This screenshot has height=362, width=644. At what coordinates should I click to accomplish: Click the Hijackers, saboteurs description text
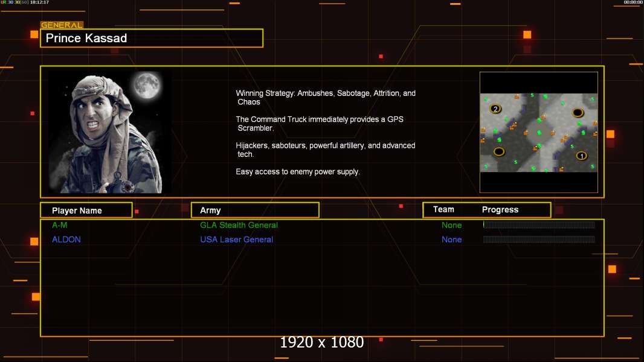coord(325,150)
